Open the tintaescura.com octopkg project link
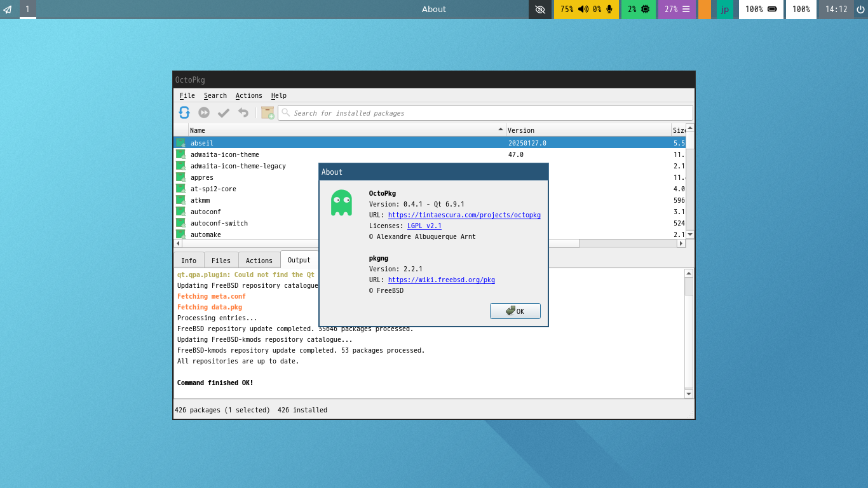 pos(464,215)
